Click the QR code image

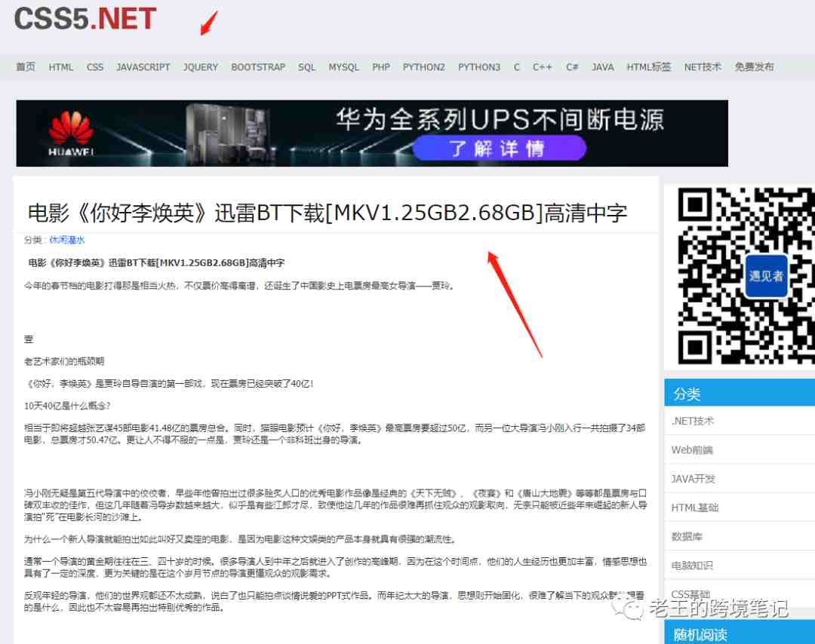tap(739, 274)
